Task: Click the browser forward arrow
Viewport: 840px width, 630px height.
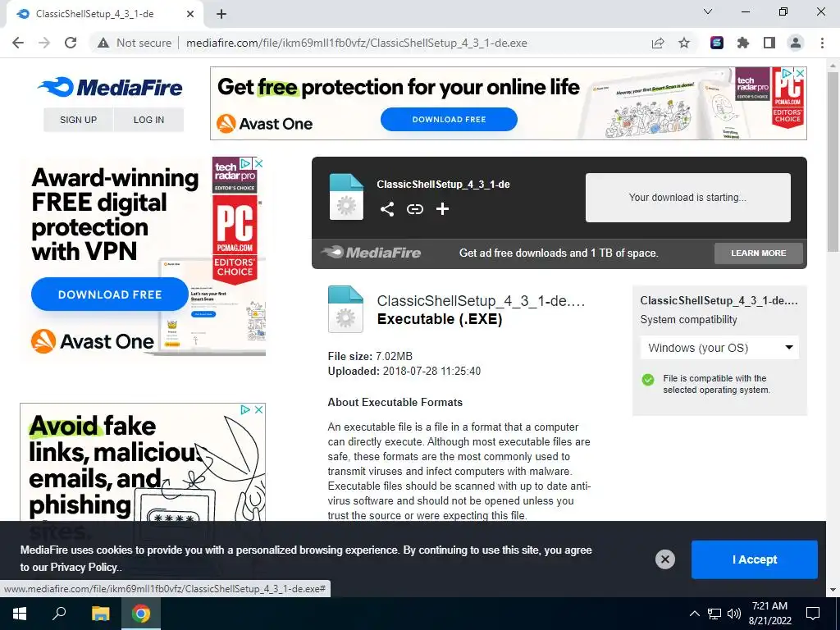Action: [44, 43]
